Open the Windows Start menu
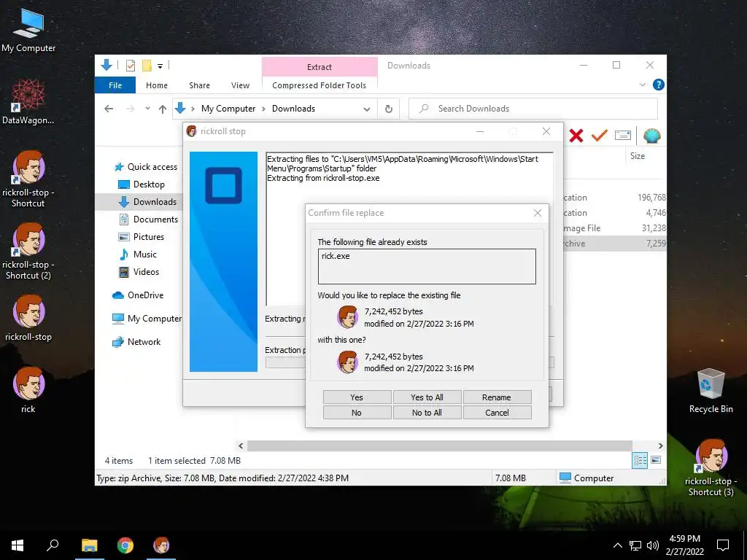Screen dimensions: 747x560 (x=18, y=545)
